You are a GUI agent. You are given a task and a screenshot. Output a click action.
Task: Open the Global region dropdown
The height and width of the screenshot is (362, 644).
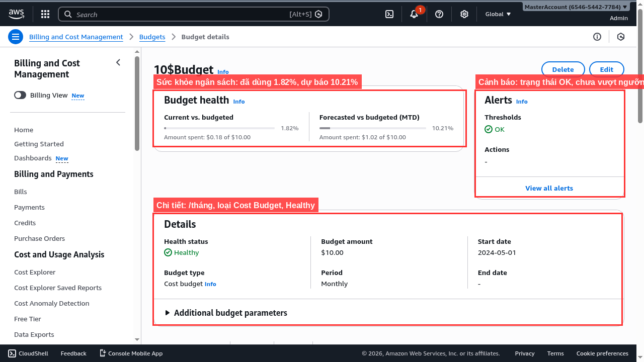click(x=498, y=14)
